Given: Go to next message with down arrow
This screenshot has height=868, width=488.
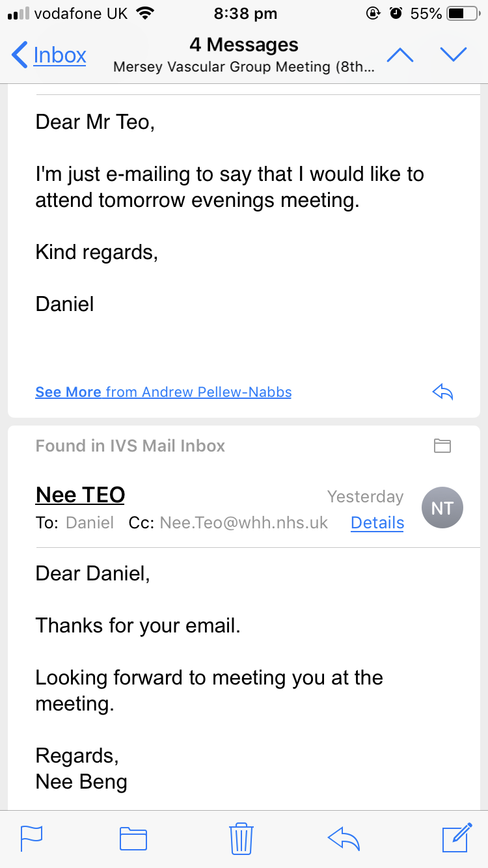Looking at the screenshot, I should [x=454, y=55].
